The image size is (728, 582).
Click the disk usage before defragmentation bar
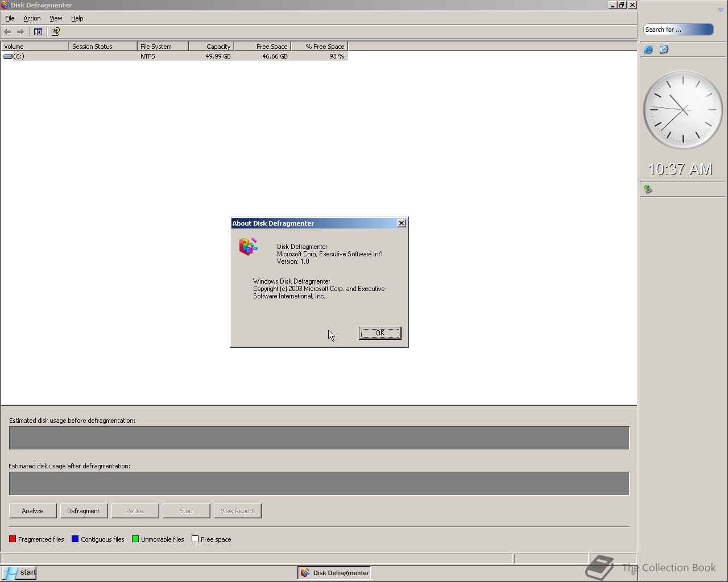(x=319, y=438)
